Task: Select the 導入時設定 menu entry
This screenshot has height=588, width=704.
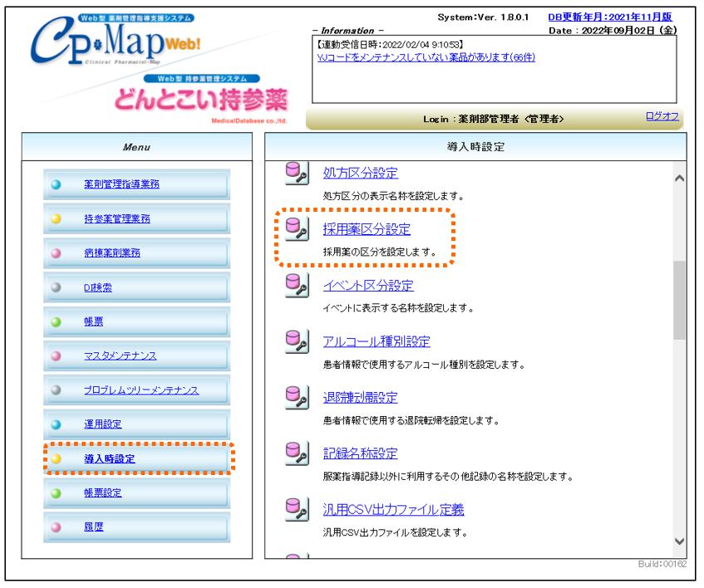Action: coord(109,458)
